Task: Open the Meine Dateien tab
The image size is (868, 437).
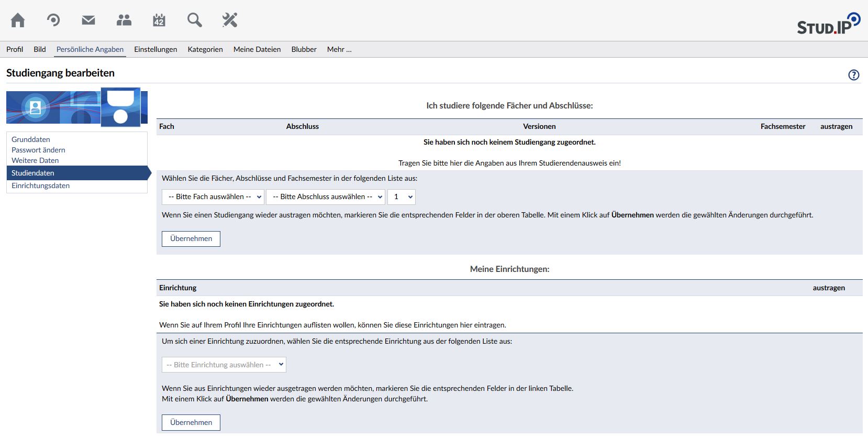Action: pos(257,49)
